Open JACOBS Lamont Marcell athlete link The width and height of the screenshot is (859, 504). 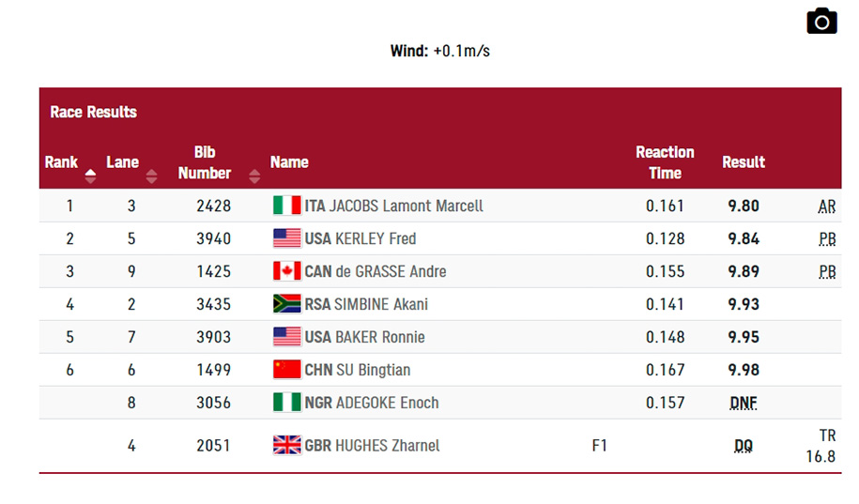tap(406, 206)
